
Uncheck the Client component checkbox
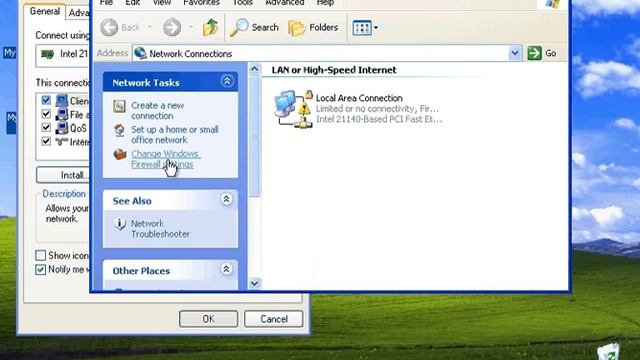(46, 100)
